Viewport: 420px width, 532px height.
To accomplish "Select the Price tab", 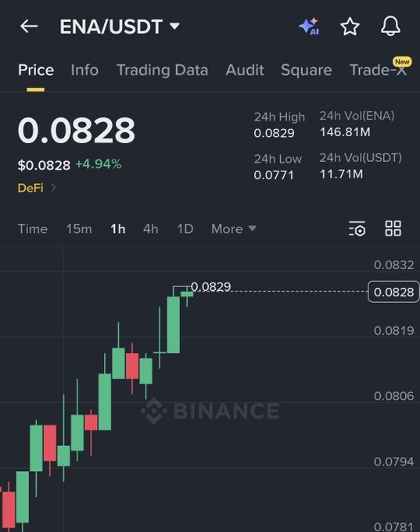I will pyautogui.click(x=36, y=70).
